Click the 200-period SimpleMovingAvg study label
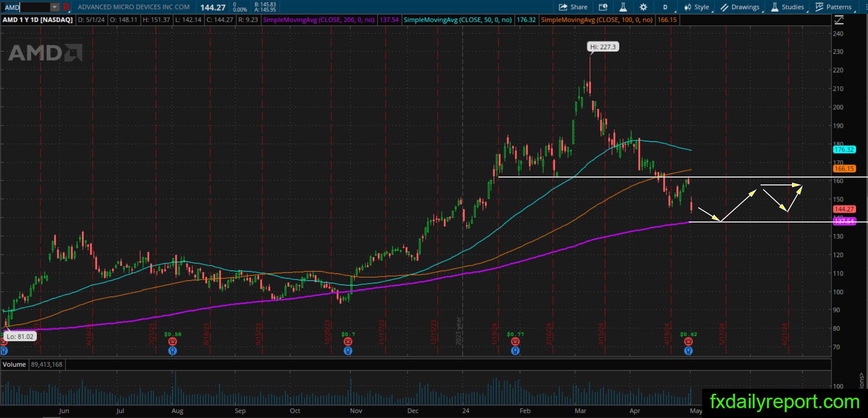868x418 pixels. [319, 20]
